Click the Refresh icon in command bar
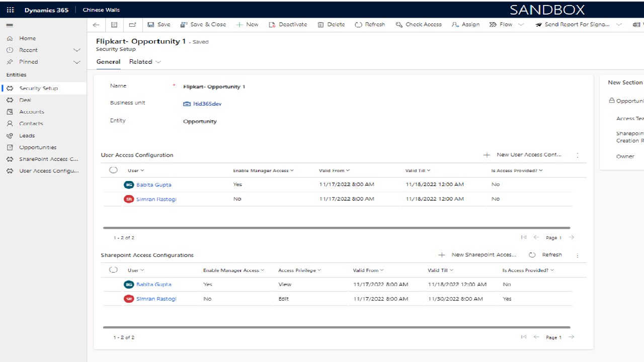This screenshot has width=644, height=362. click(x=358, y=25)
